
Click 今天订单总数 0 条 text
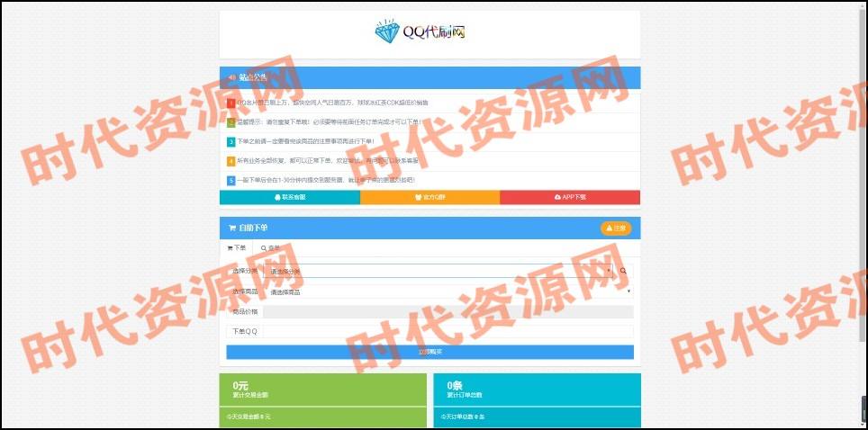(x=462, y=417)
